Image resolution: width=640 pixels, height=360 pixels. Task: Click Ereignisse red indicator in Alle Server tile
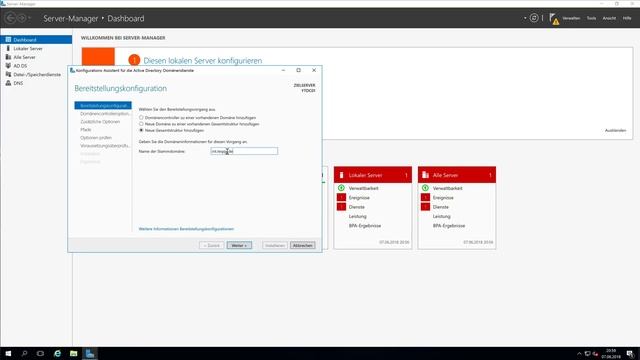coord(425,198)
